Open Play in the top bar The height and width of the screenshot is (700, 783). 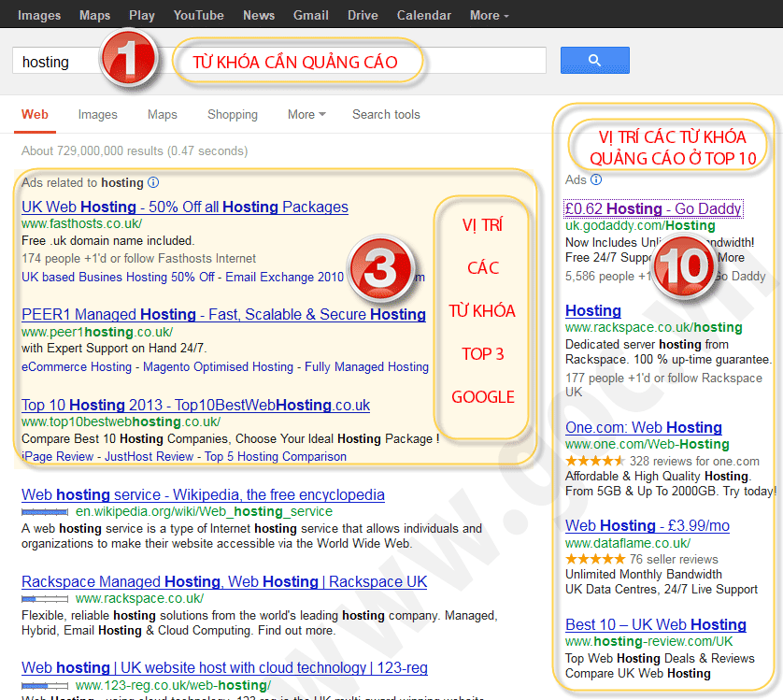[142, 16]
